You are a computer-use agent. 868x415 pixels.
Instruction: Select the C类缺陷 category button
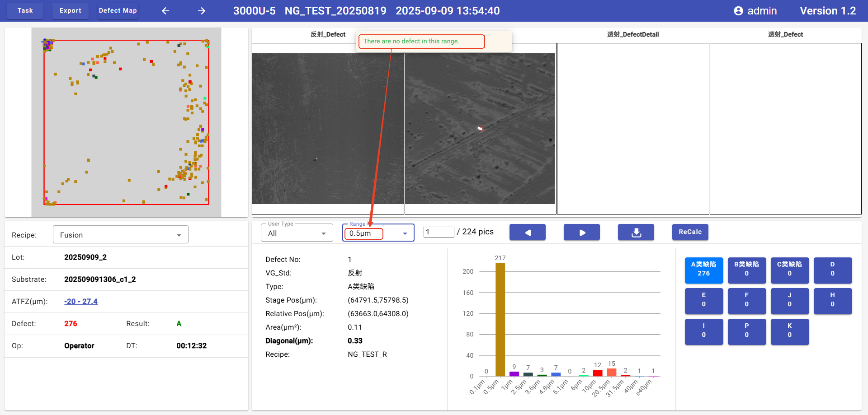789,269
